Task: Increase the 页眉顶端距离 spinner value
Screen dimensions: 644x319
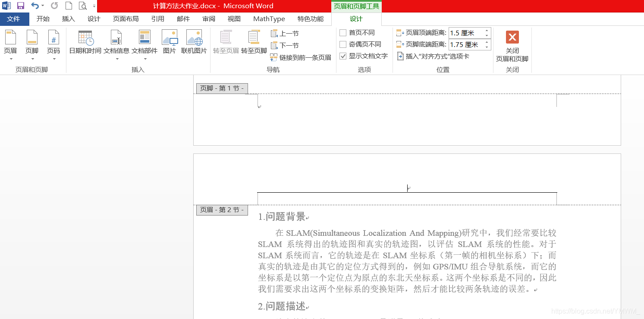Action: (487, 30)
